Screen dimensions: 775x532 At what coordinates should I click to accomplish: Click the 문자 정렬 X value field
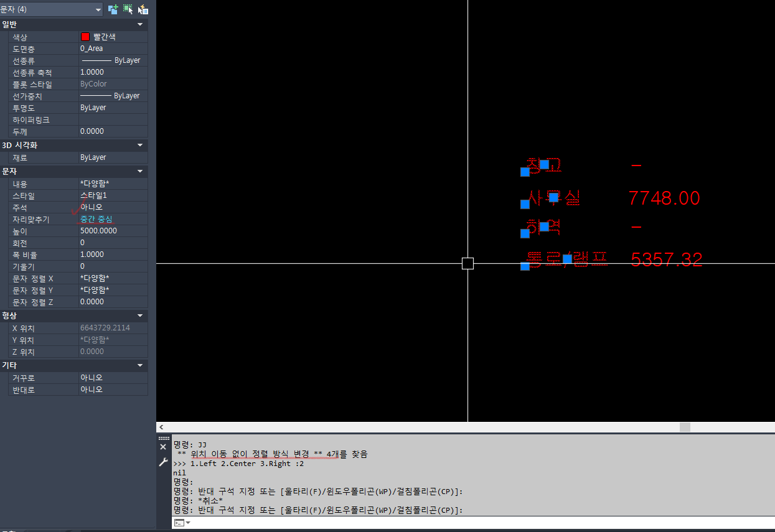(x=113, y=278)
